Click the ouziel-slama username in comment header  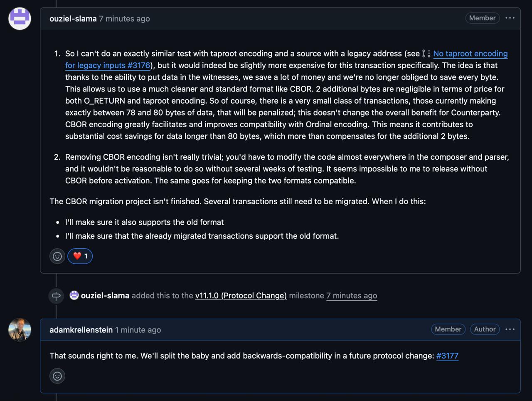[73, 19]
